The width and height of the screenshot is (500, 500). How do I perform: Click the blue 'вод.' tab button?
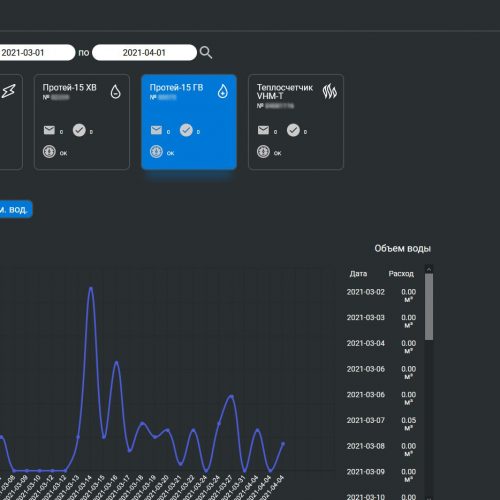pyautogui.click(x=16, y=209)
